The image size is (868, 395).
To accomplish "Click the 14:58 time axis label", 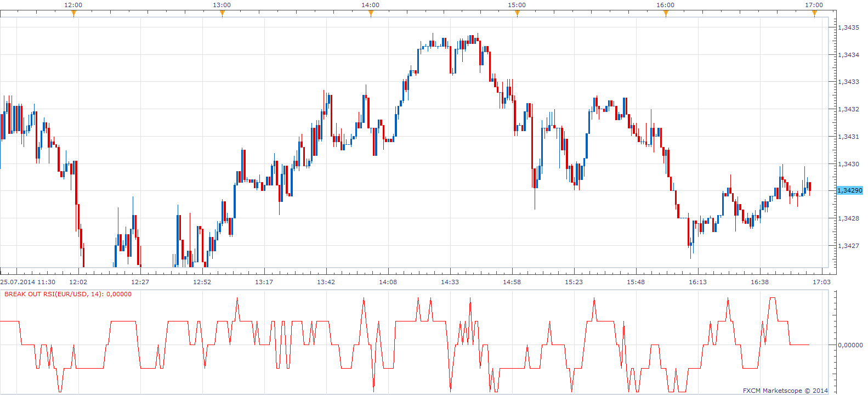I will [x=512, y=282].
